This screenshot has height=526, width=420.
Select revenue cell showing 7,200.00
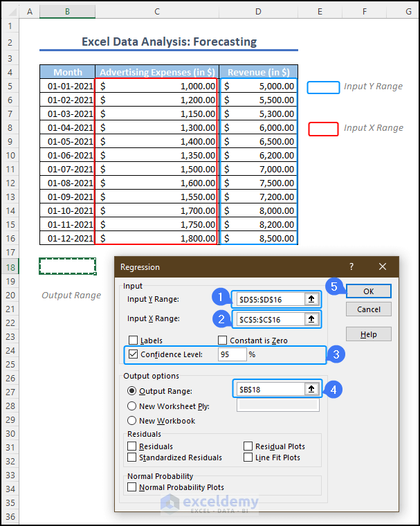tap(258, 197)
